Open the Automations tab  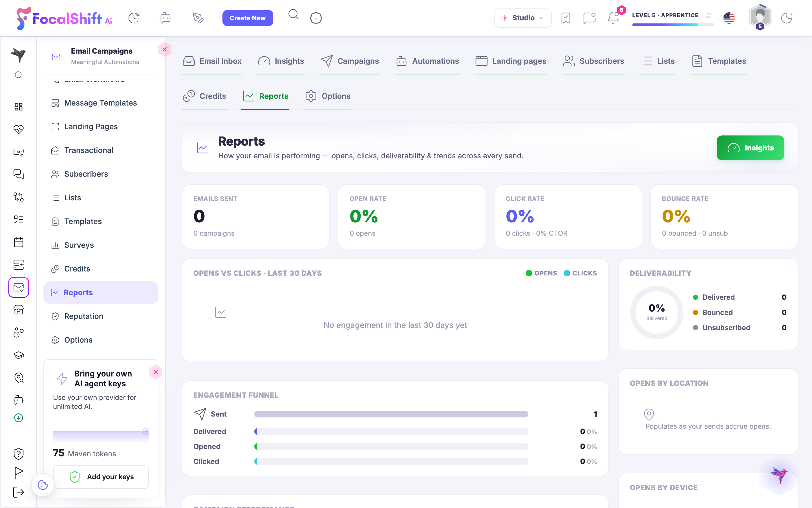pos(427,61)
